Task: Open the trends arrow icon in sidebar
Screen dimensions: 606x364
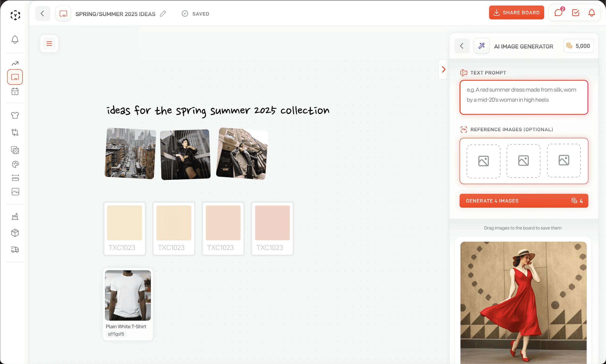Action: coord(15,63)
